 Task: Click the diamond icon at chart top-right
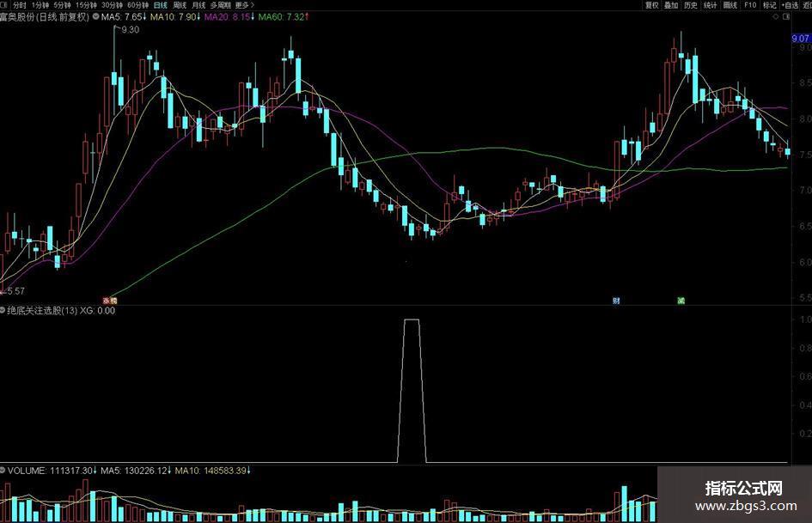[776, 16]
